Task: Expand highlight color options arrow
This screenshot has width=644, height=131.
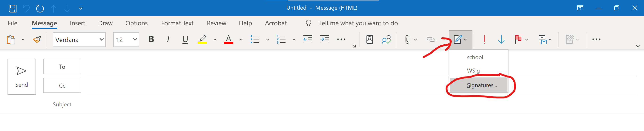Action: (215, 39)
